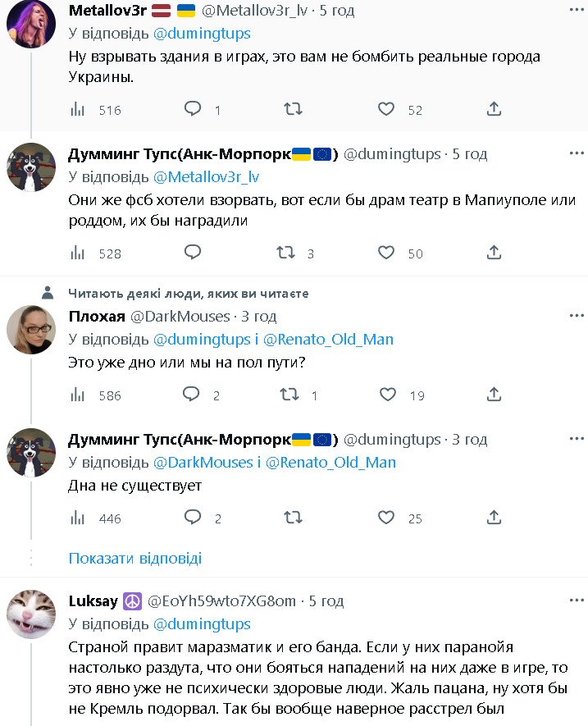Image resolution: width=588 pixels, height=726 pixels.
Task: Open @Metallov3r_lv mention link in reply
Action: [x=207, y=176]
